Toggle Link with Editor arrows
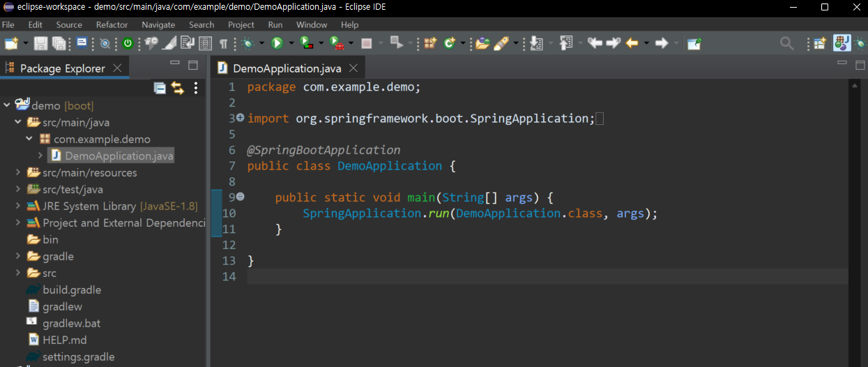Screen dimensions: 868x367 coord(177,88)
